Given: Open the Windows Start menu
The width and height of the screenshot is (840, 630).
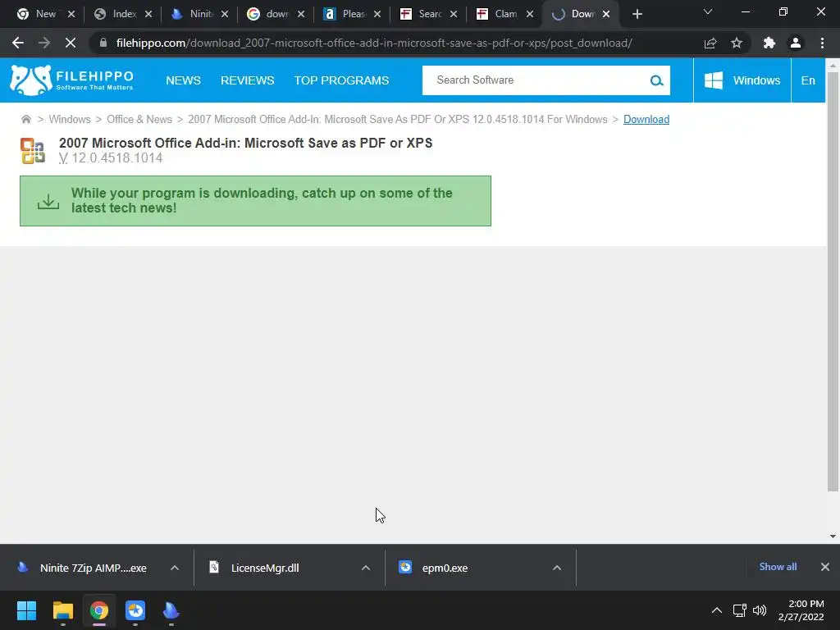Looking at the screenshot, I should [x=26, y=610].
